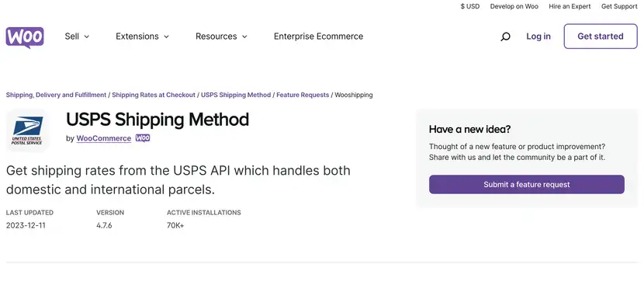Go to Shipping, Delivery and Fulfillment breadcrumb
644x292 pixels.
point(57,95)
